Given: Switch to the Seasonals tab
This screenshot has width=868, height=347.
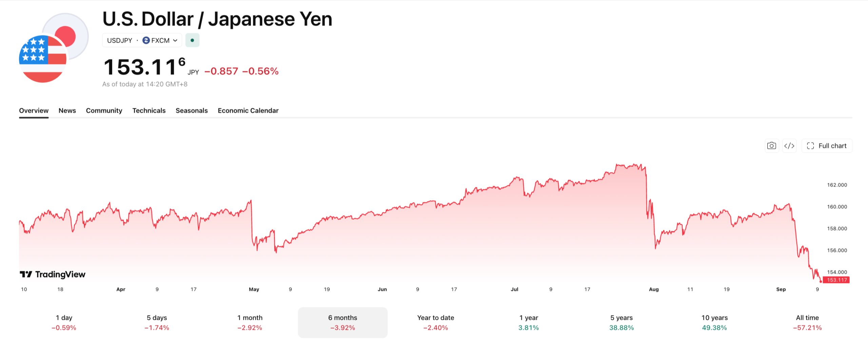Looking at the screenshot, I should (192, 110).
